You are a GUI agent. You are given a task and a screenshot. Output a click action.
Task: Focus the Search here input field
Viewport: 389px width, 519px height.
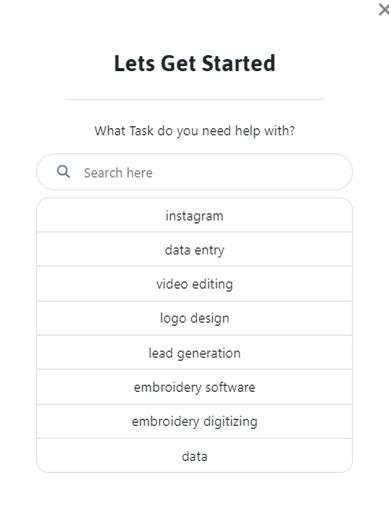pos(194,172)
